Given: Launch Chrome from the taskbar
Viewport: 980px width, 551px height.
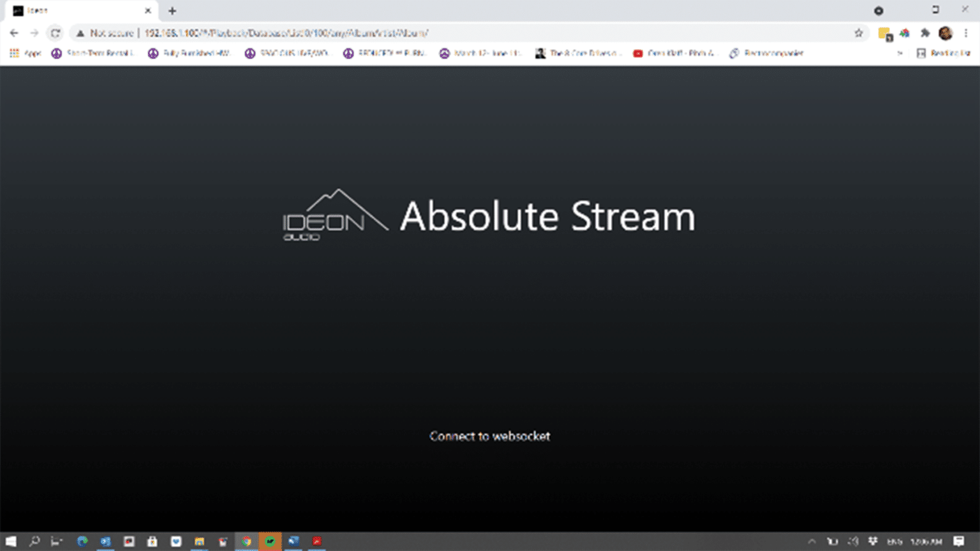Looking at the screenshot, I should (246, 541).
